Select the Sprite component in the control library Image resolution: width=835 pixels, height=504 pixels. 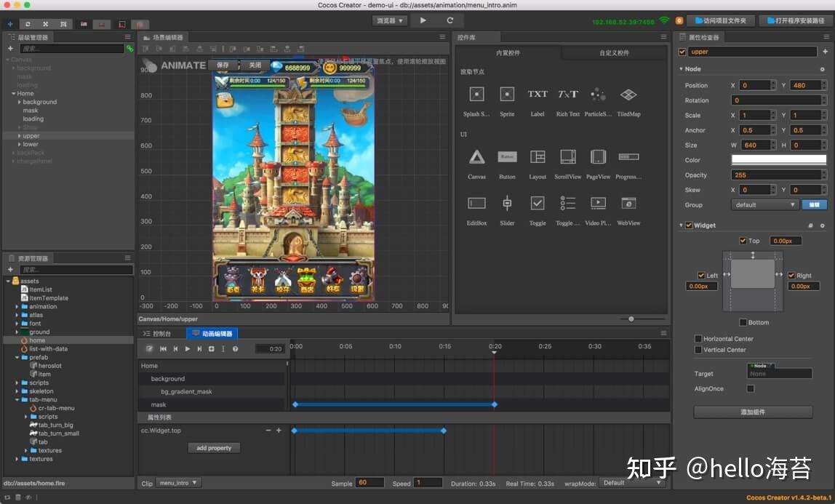pyautogui.click(x=507, y=95)
